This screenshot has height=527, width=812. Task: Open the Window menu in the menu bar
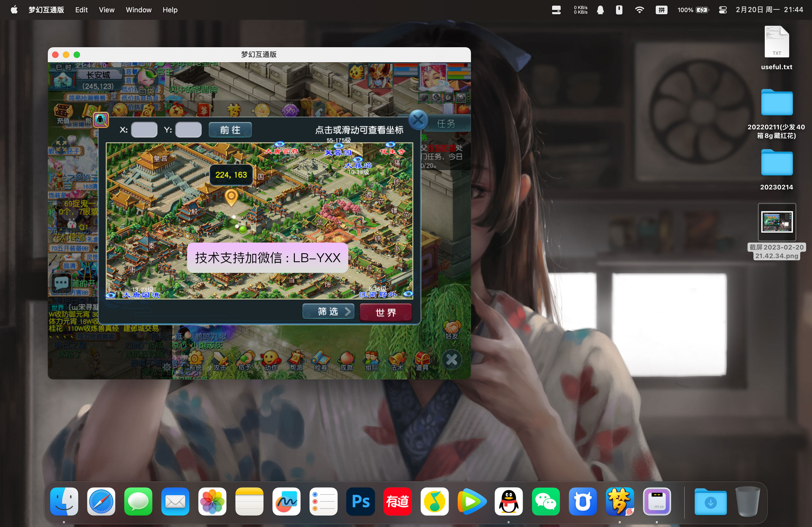[138, 10]
